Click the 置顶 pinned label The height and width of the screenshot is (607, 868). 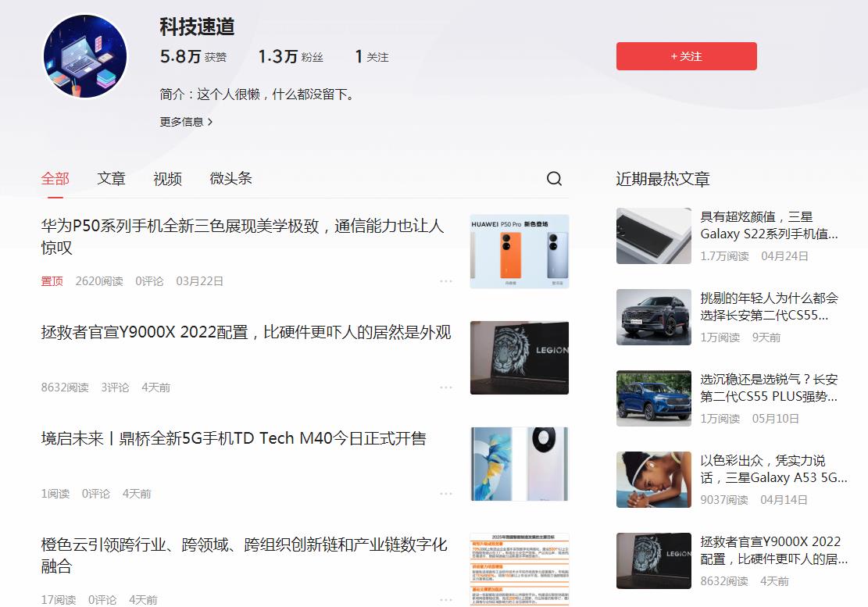pos(52,281)
